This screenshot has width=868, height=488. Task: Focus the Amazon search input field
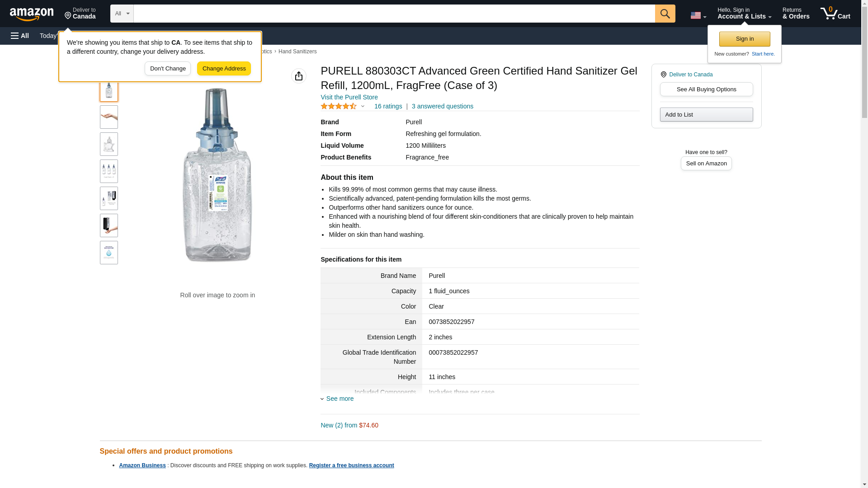point(394,14)
